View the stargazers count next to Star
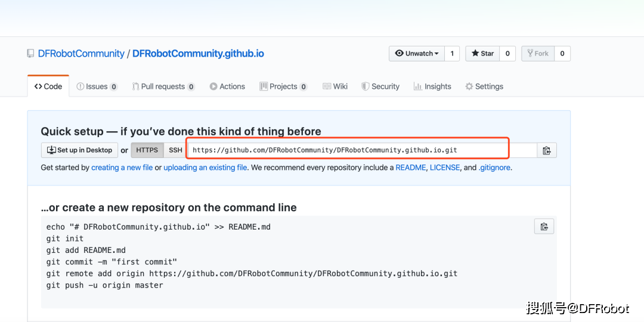The height and width of the screenshot is (322, 644). point(507,54)
